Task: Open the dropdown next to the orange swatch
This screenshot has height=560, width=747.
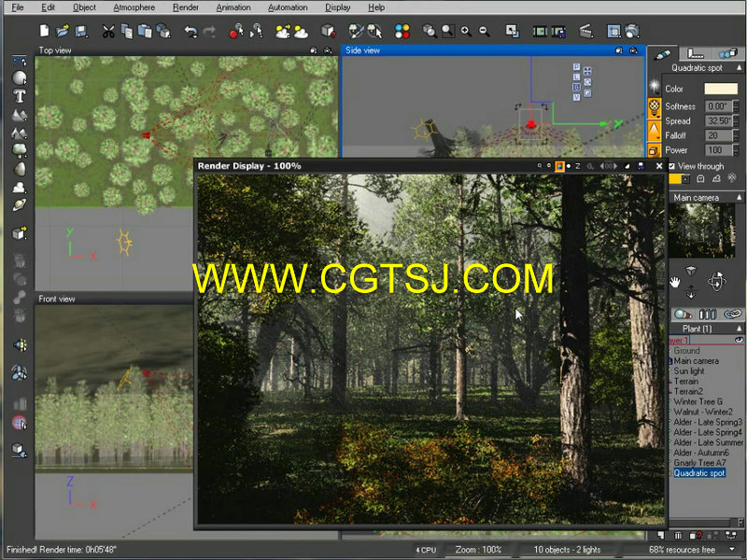Action: pyautogui.click(x=685, y=179)
